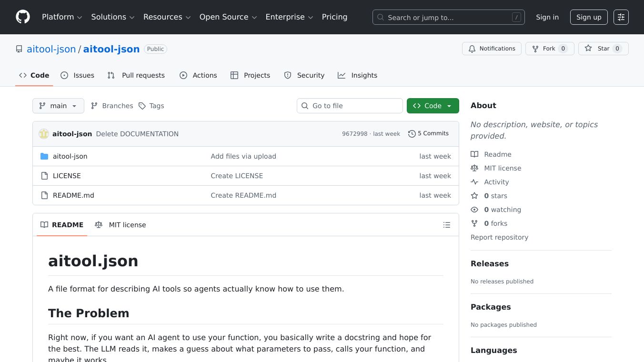Open the Pull requests tab
This screenshot has height=362, width=644.
pyautogui.click(x=136, y=75)
